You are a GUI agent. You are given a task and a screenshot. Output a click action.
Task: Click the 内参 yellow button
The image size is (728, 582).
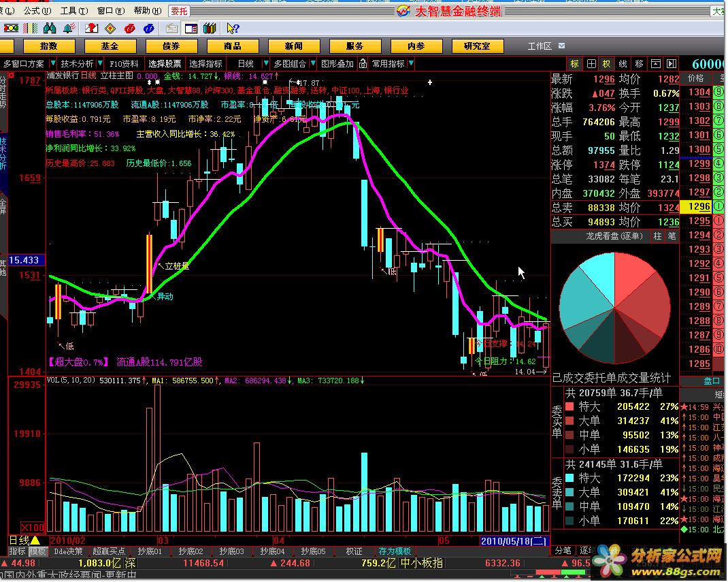point(416,46)
